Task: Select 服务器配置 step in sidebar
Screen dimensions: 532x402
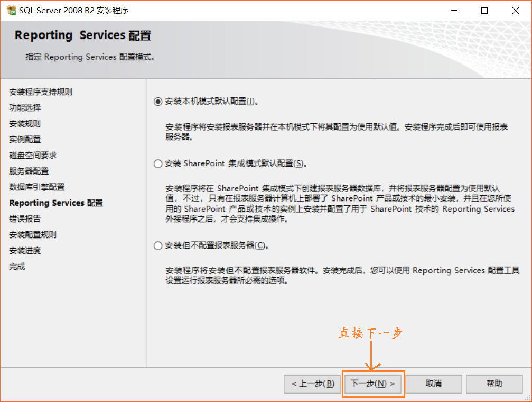Action: tap(29, 171)
